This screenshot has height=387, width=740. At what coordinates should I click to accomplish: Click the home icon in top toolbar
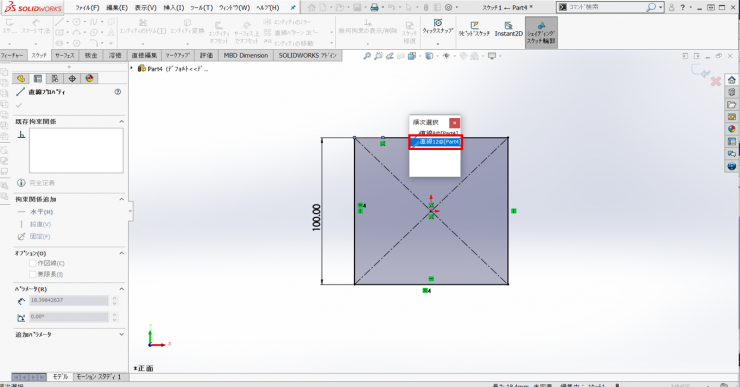(311, 8)
